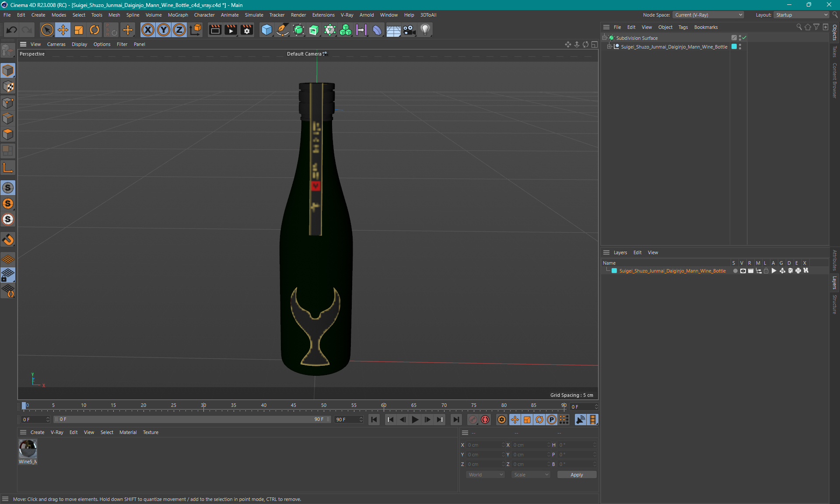Open the Attributes side tab

pyautogui.click(x=835, y=260)
